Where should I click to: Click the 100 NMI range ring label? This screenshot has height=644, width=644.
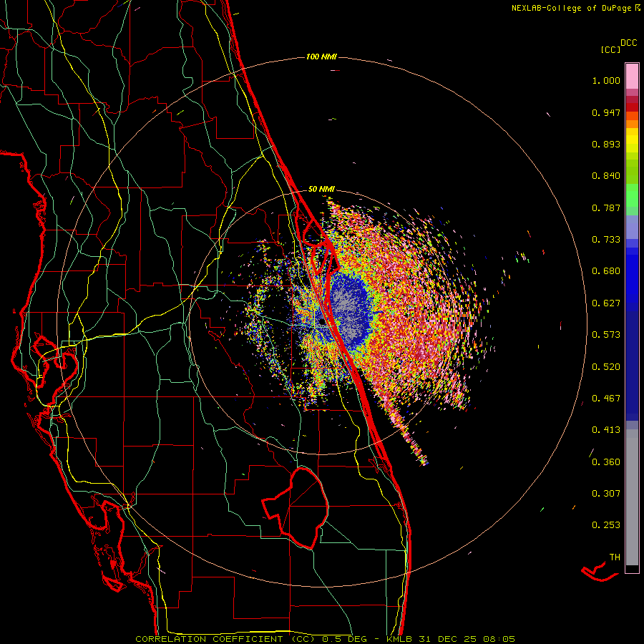pos(321,57)
